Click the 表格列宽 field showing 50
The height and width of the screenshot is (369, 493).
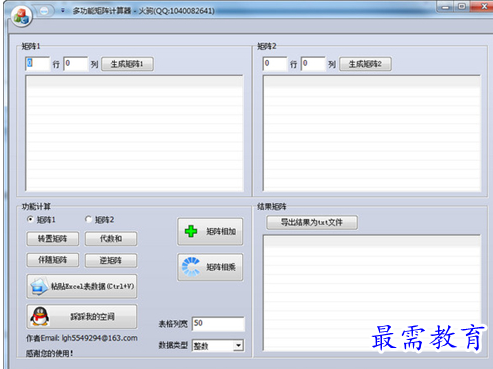pyautogui.click(x=218, y=324)
